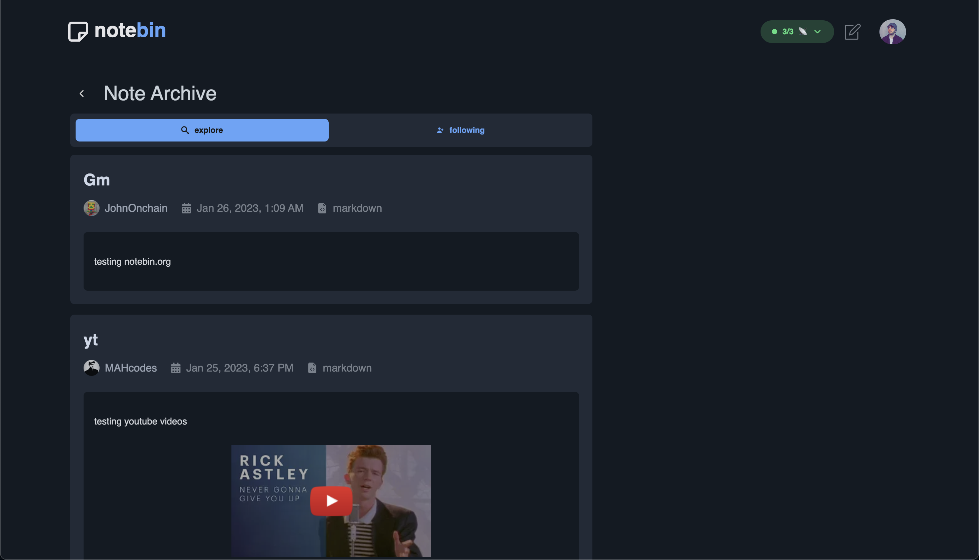
Task: Switch to the following feed
Action: coord(467,130)
